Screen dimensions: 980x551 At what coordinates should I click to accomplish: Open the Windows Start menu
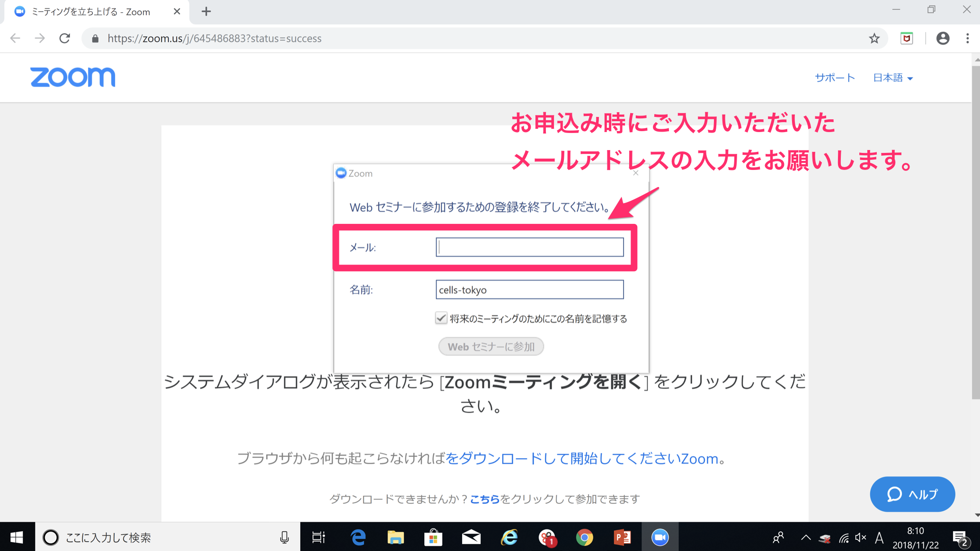(17, 537)
